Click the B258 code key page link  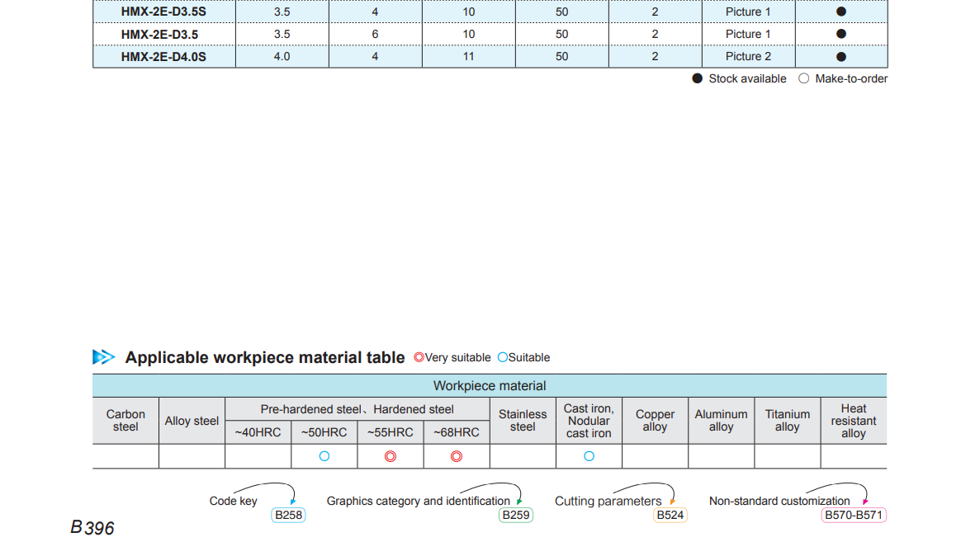tap(288, 516)
